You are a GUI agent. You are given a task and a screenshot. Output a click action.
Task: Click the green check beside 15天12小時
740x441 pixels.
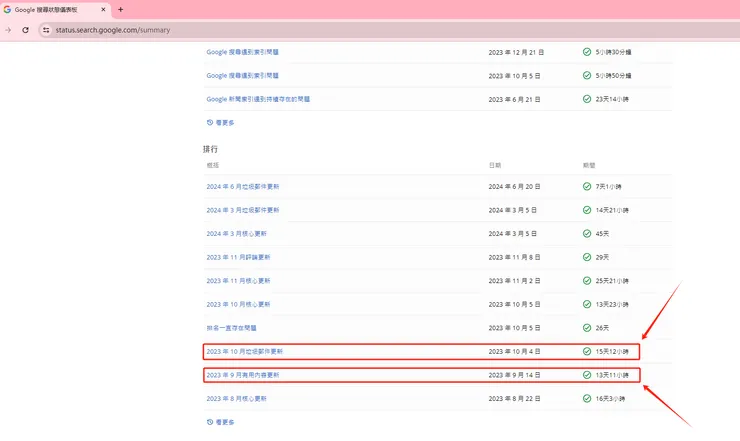[x=587, y=351]
